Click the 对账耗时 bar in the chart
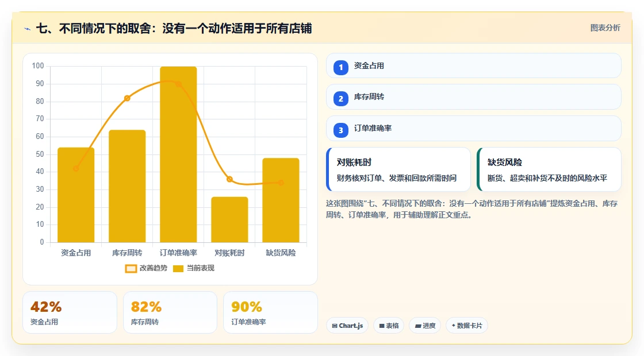This screenshot has height=356, width=644. [229, 219]
